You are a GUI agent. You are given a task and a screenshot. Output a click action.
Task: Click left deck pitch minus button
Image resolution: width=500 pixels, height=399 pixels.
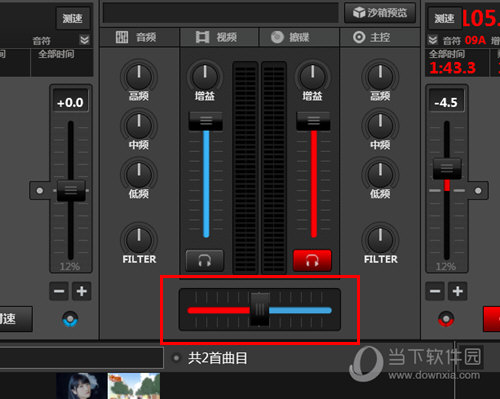(x=59, y=291)
